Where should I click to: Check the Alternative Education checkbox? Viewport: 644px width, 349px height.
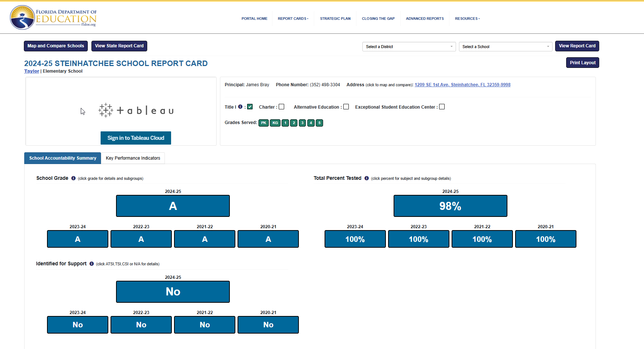click(x=346, y=107)
